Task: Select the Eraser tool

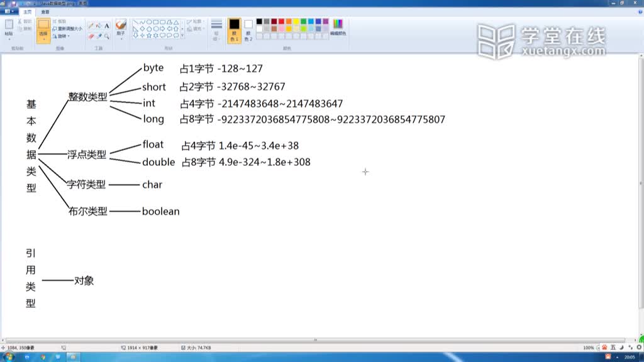Action: (x=91, y=36)
